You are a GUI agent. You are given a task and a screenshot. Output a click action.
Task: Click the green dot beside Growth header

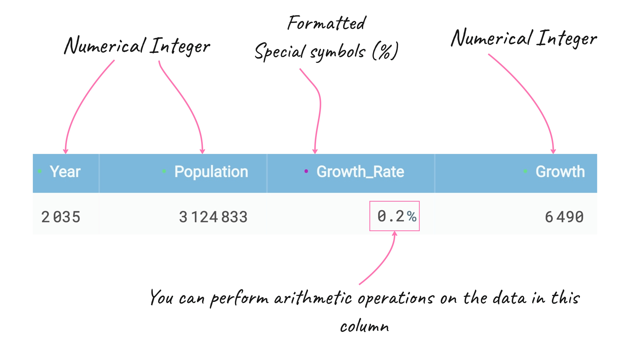(525, 171)
